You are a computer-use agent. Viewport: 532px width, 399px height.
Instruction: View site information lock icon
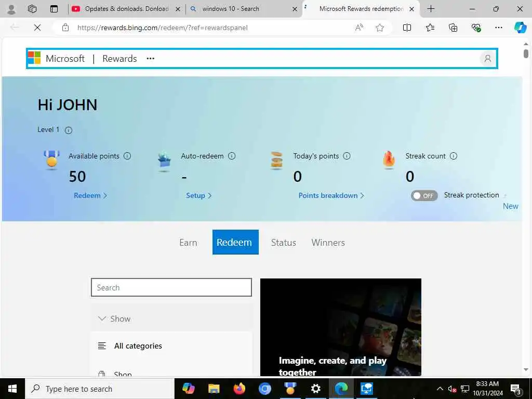coord(65,28)
